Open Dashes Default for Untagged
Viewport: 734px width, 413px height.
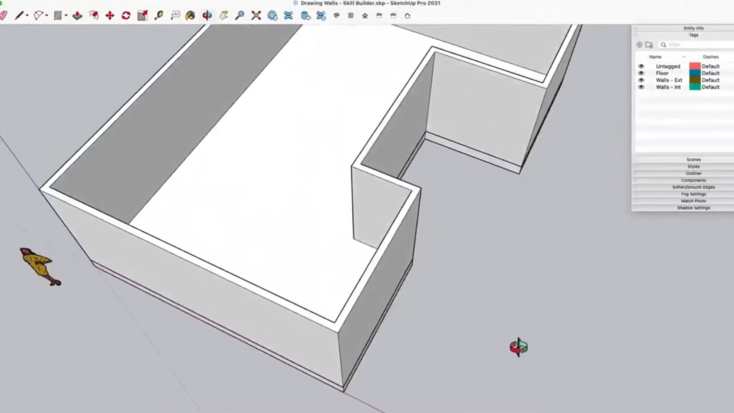coord(711,66)
